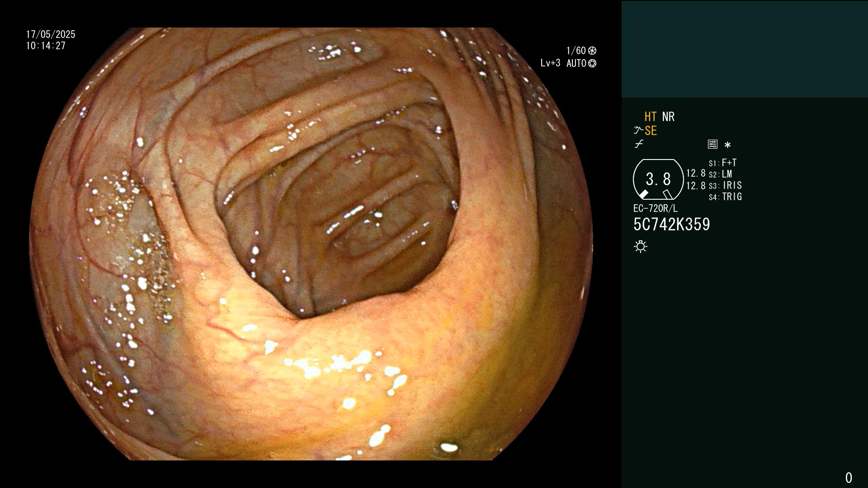Open the slider settings icon
This screenshot has width=868, height=488.
[712, 145]
